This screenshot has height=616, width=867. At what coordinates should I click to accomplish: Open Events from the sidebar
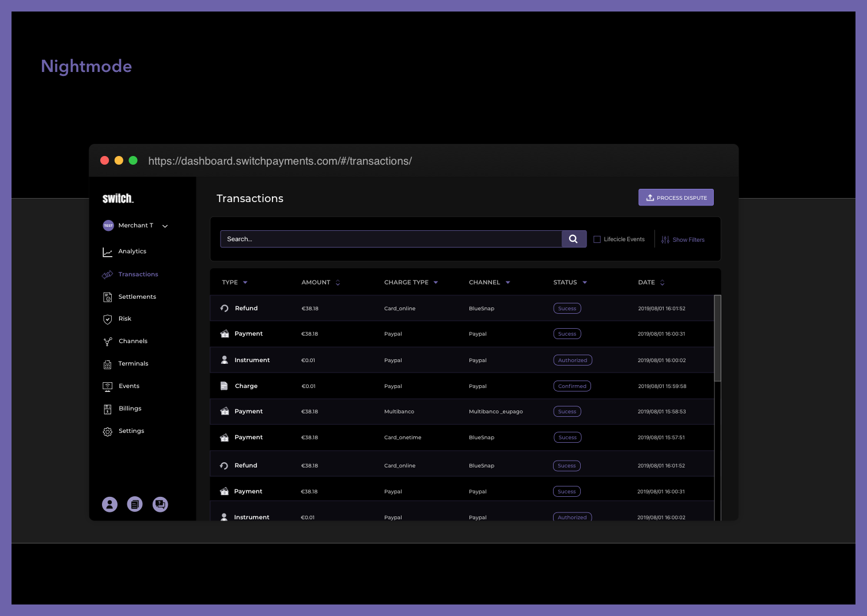[x=129, y=386]
